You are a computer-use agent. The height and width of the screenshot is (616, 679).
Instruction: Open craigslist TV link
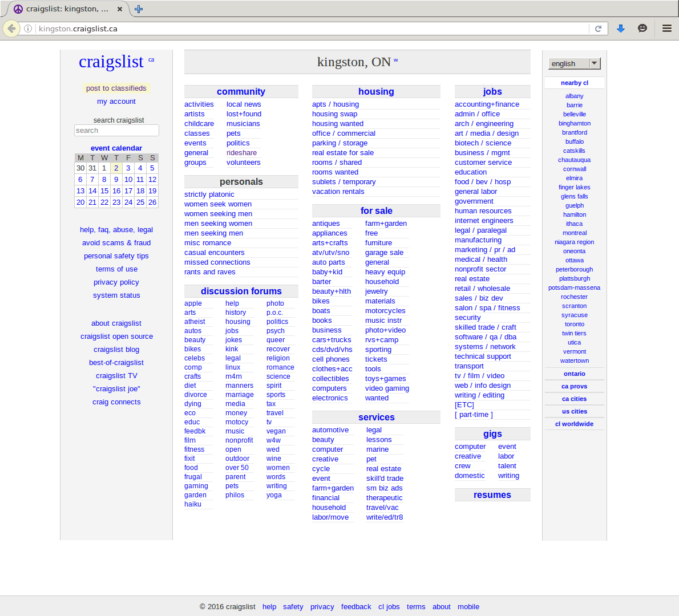[116, 376]
